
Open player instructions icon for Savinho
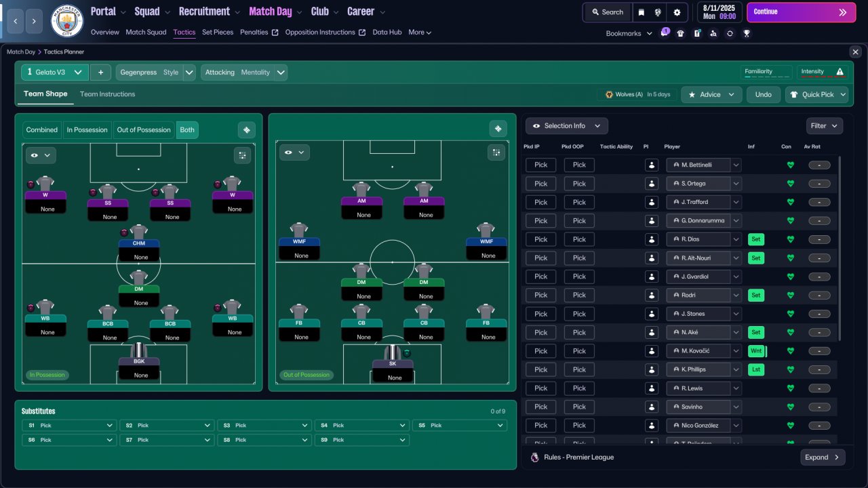pyautogui.click(x=652, y=407)
